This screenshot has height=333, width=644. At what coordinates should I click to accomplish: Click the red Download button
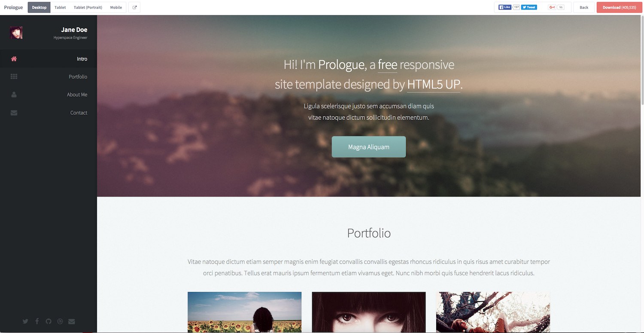point(619,7)
